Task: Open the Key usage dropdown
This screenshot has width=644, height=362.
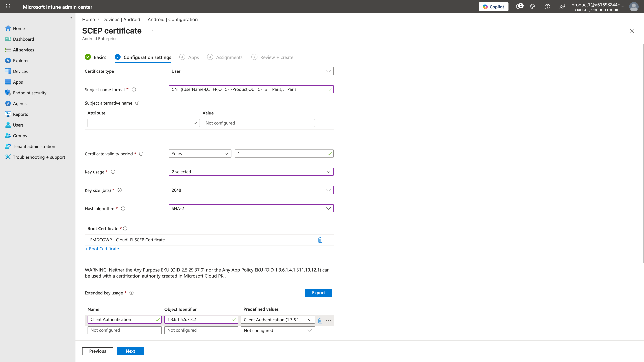Action: click(x=251, y=172)
